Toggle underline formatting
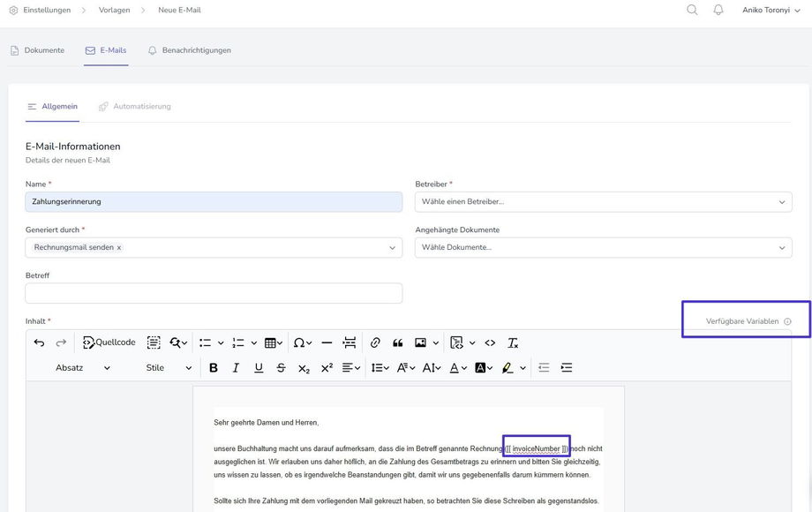 click(259, 367)
